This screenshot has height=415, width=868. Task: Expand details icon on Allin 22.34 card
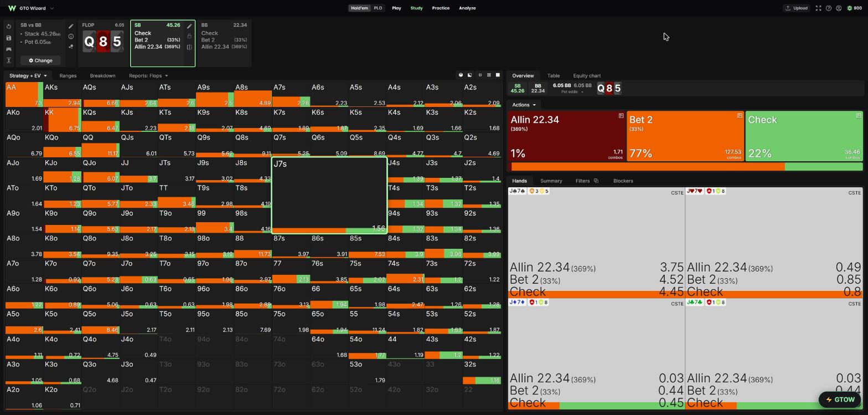(x=621, y=116)
